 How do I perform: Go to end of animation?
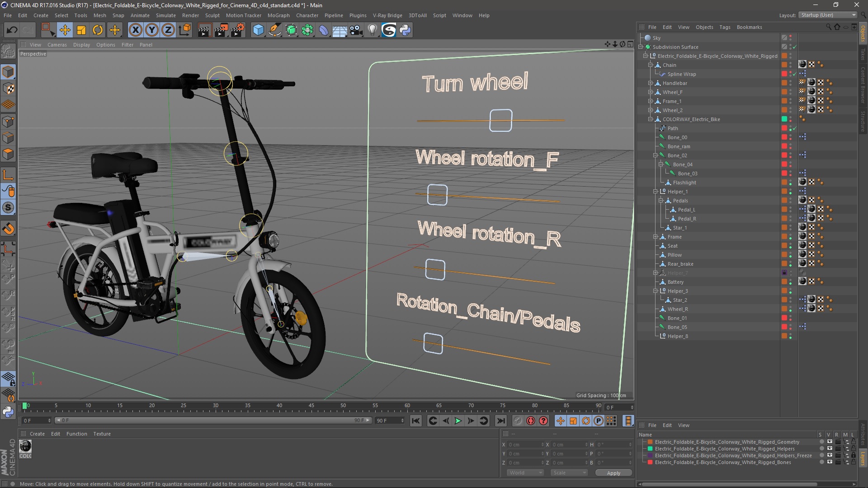coord(501,421)
